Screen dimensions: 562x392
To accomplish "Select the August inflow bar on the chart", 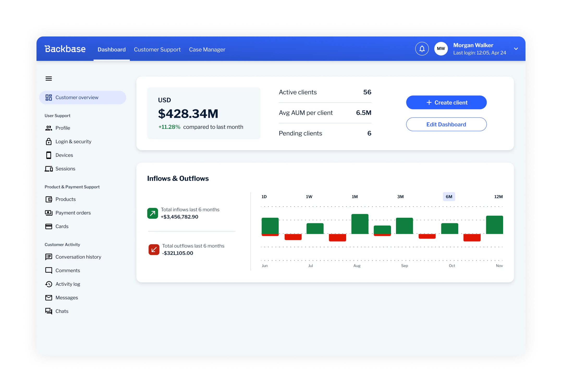I will click(360, 223).
